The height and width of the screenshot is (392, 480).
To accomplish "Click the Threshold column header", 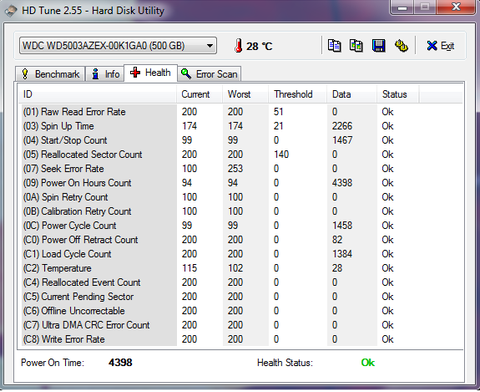I will [297, 94].
